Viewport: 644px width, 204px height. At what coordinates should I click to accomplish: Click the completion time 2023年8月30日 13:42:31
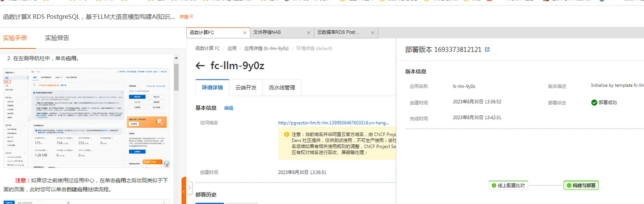pyautogui.click(x=477, y=118)
